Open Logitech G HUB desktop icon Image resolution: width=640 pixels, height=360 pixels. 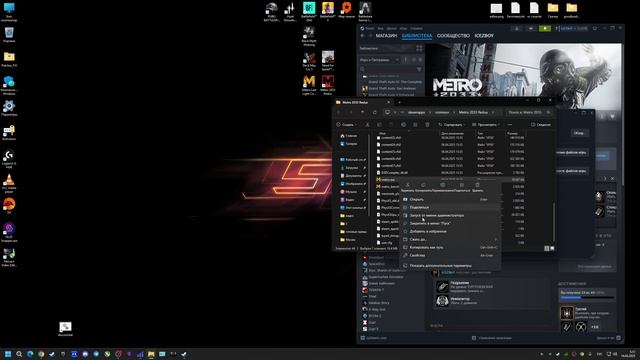point(9,159)
